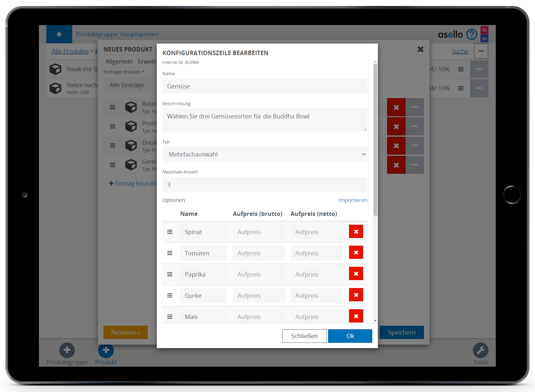Click the Importieren link for options

coord(353,200)
